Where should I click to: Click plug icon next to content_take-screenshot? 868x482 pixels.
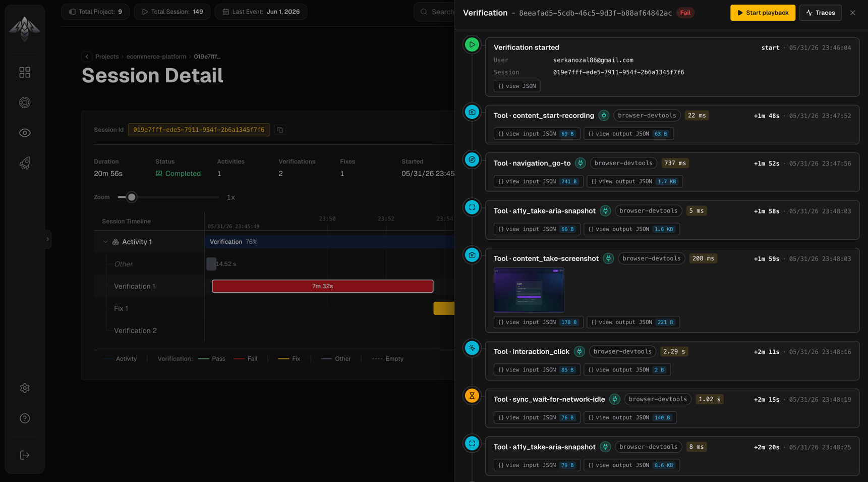click(609, 258)
